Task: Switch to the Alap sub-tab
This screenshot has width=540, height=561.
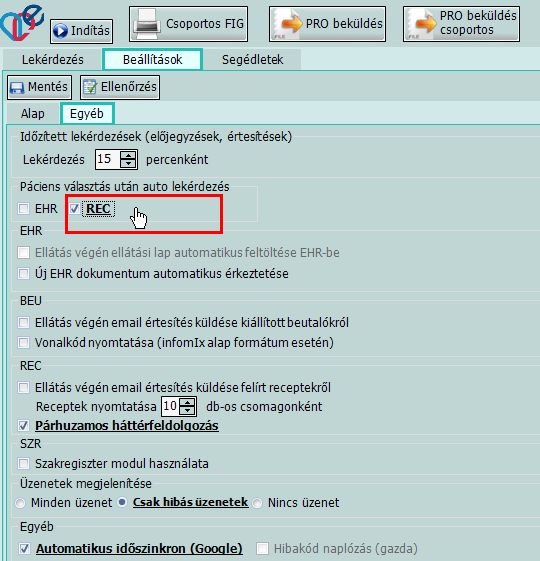Action: (x=33, y=114)
